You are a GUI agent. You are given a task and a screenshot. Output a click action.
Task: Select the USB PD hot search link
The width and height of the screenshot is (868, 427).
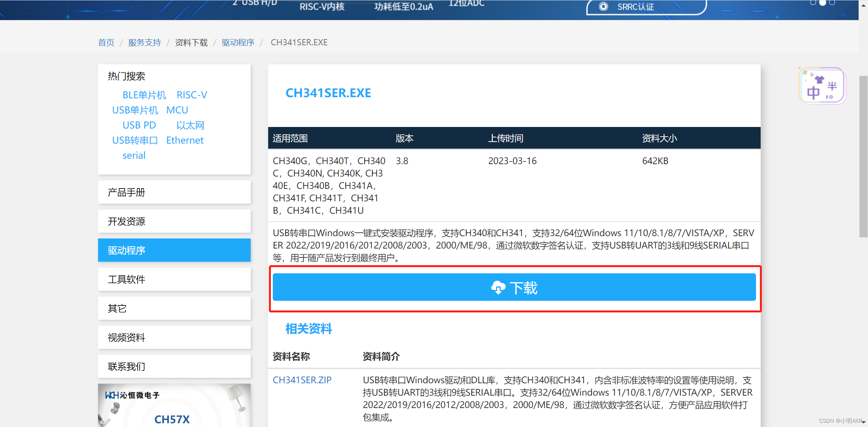[139, 125]
